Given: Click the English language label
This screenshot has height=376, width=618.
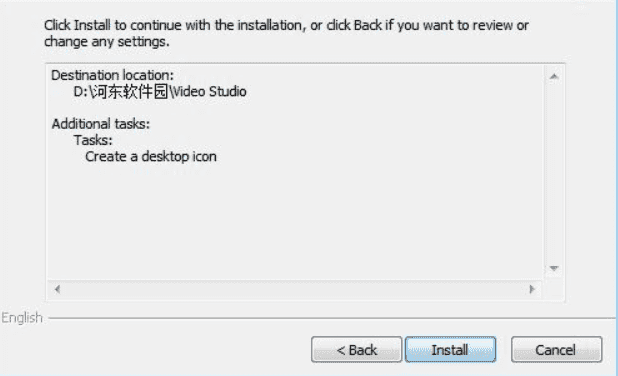Looking at the screenshot, I should pos(22,317).
